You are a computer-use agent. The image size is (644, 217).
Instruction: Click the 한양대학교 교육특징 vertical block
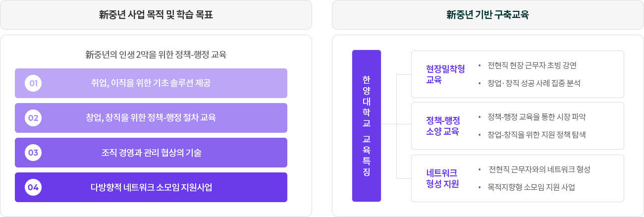pyautogui.click(x=367, y=126)
